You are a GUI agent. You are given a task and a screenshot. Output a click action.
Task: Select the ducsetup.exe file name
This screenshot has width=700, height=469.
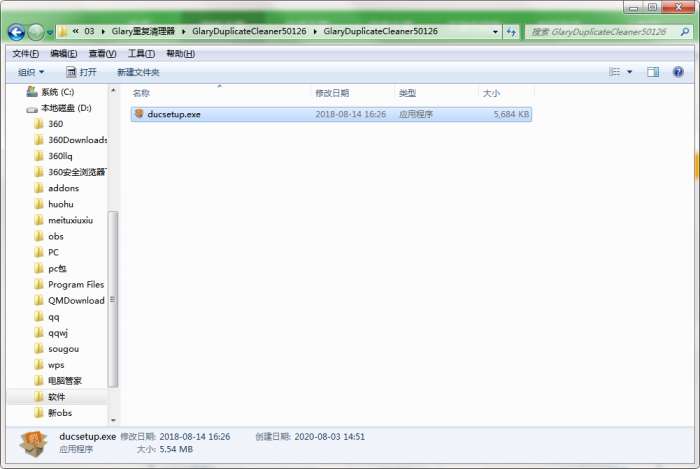pos(174,114)
